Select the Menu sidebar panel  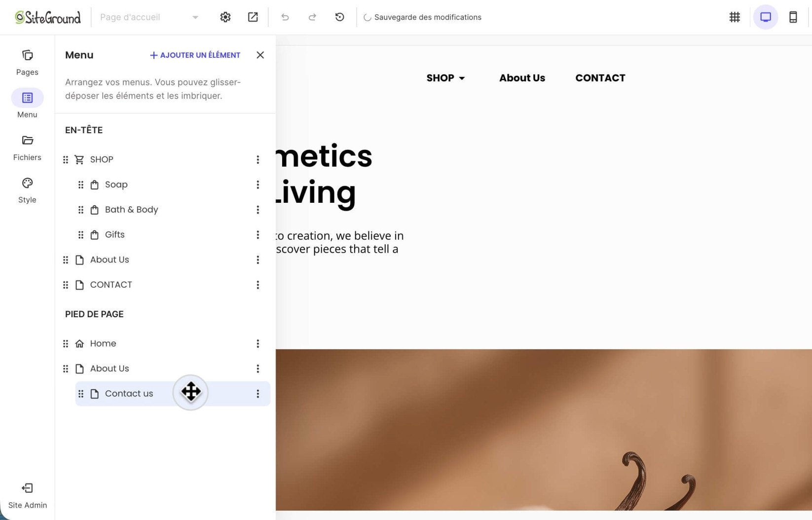point(27,104)
